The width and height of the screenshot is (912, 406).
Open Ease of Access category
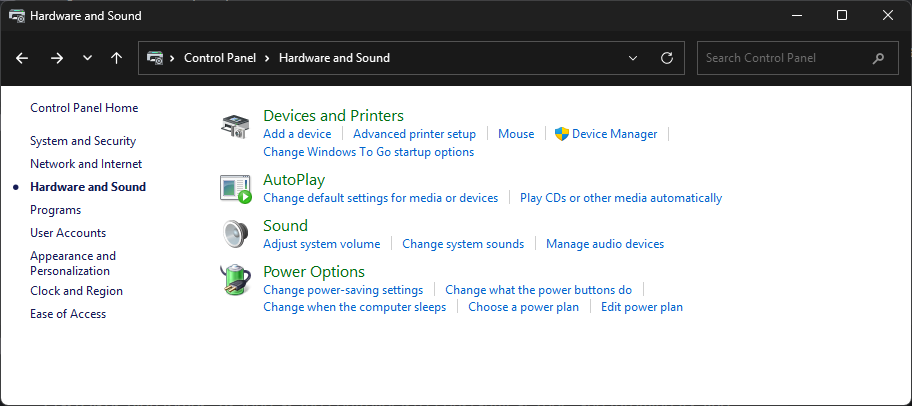(68, 314)
